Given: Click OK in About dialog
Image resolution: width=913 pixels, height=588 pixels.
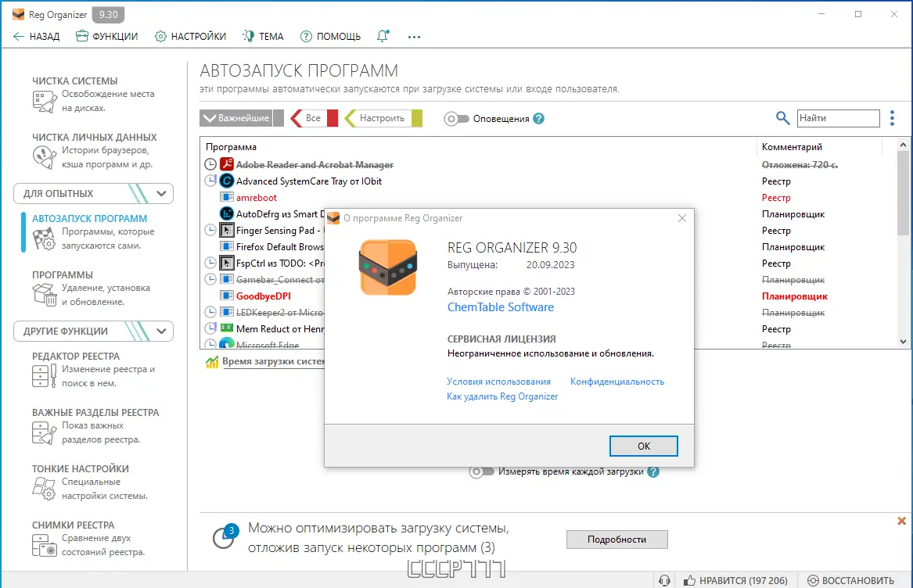Looking at the screenshot, I should pyautogui.click(x=643, y=446).
